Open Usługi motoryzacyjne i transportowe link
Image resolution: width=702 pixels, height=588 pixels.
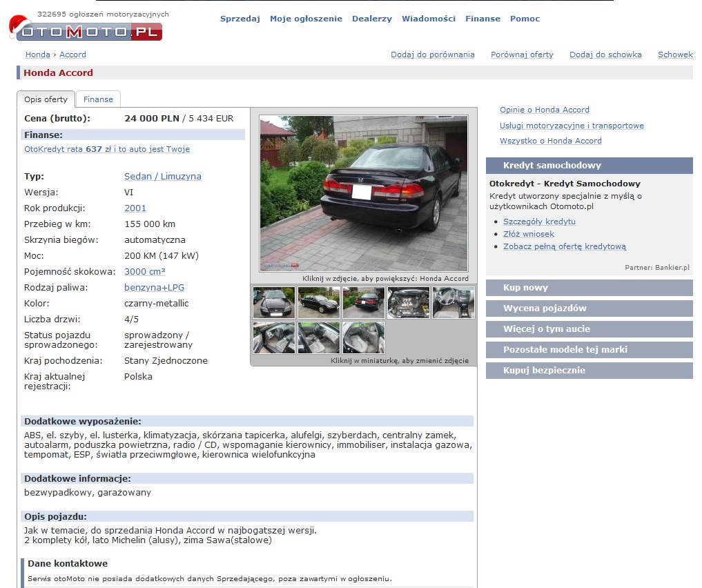(x=572, y=126)
